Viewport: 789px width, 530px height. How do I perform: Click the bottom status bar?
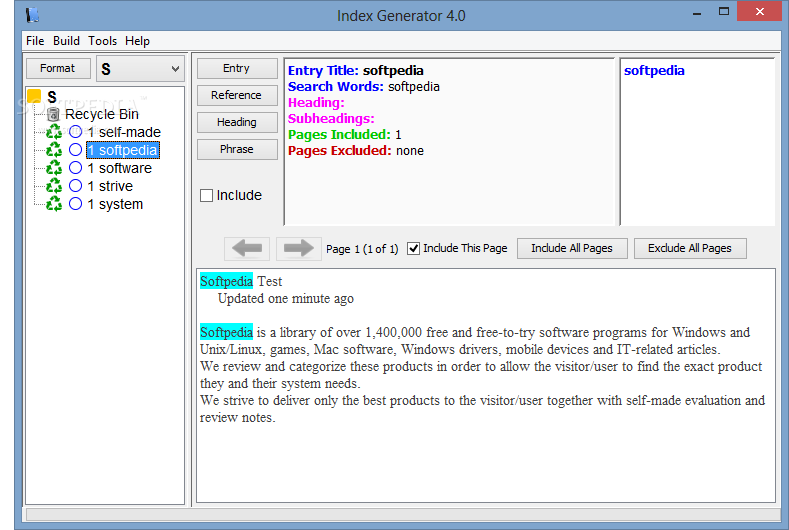403,514
